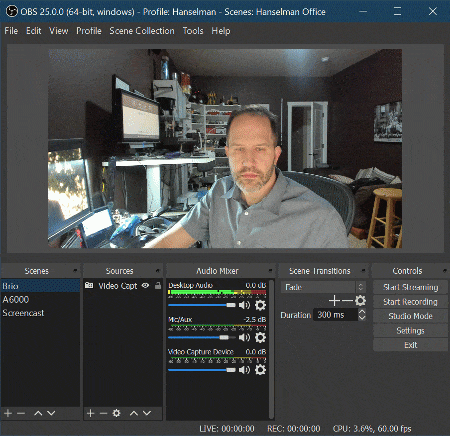Remove selected source with minus icon
The width and height of the screenshot is (450, 436).
coord(103,413)
